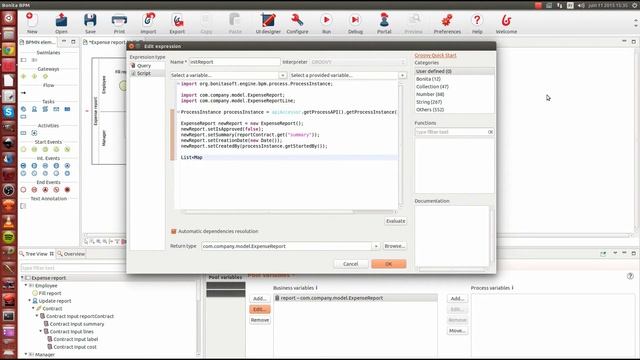Open the Select a provided variable dropdown
Viewport: 640px width, 360px height.
402,76
